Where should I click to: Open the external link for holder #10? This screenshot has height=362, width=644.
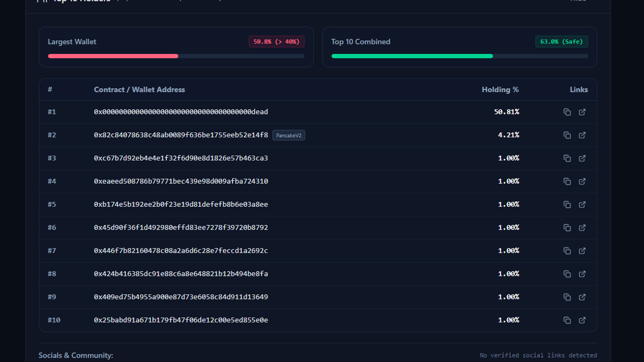click(582, 320)
